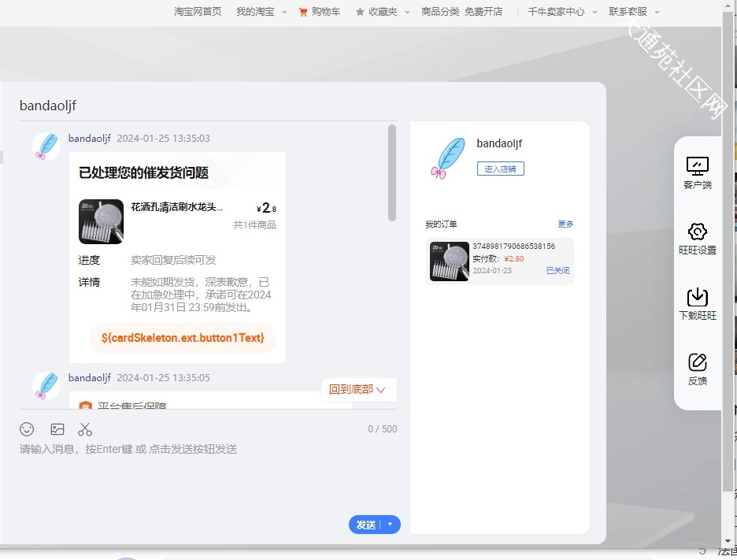
Task: Click the 进入店铺 button
Action: (x=501, y=169)
